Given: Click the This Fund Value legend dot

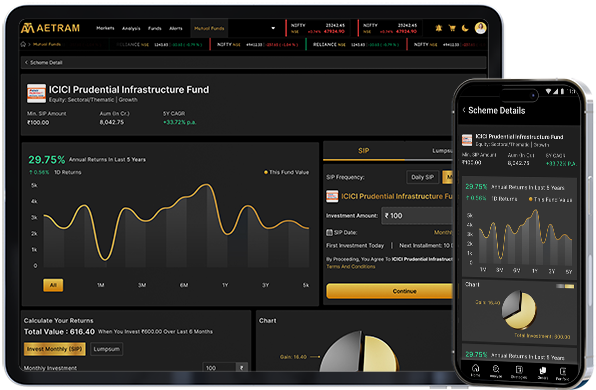Looking at the screenshot, I should click(x=266, y=172).
